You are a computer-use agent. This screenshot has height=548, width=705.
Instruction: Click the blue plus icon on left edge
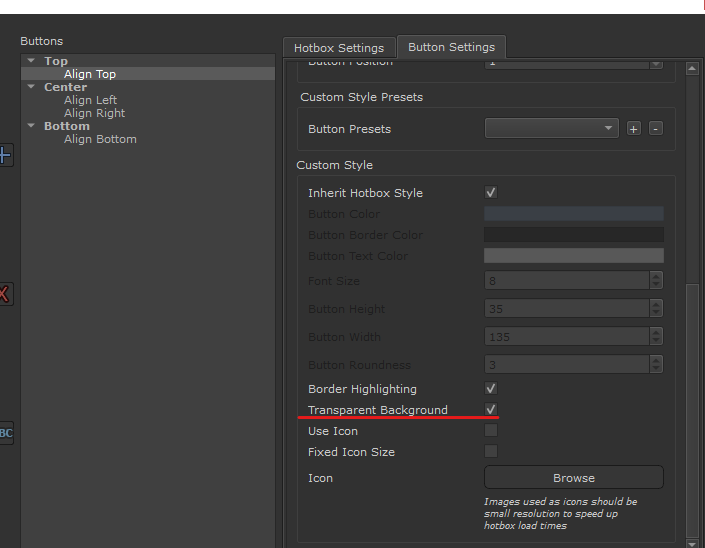[x=5, y=155]
